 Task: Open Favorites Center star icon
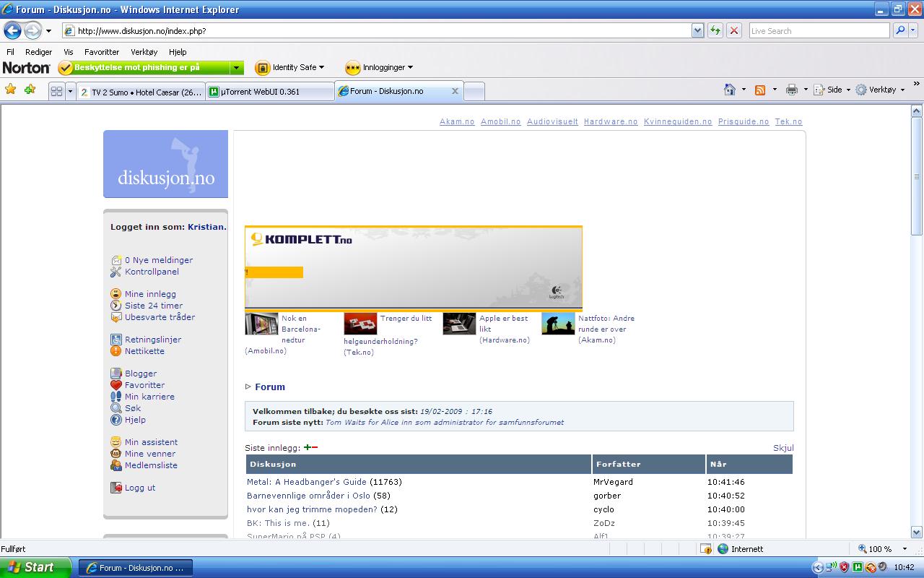pyautogui.click(x=11, y=90)
